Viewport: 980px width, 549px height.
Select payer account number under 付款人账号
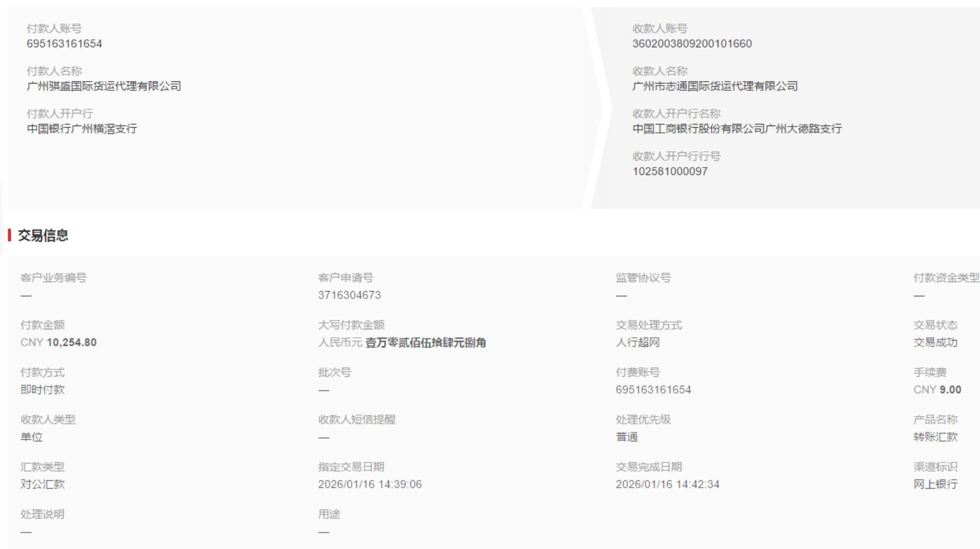[64, 44]
